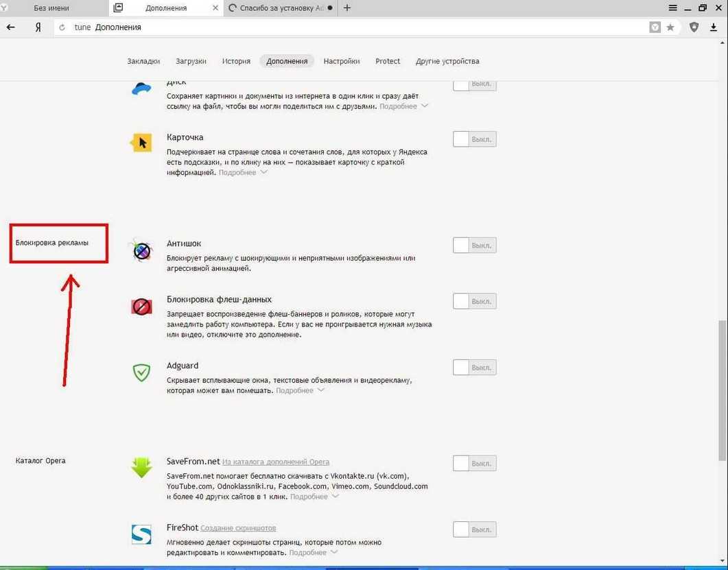Click the Adguard green shield icon
This screenshot has width=728, height=570.
click(x=141, y=372)
